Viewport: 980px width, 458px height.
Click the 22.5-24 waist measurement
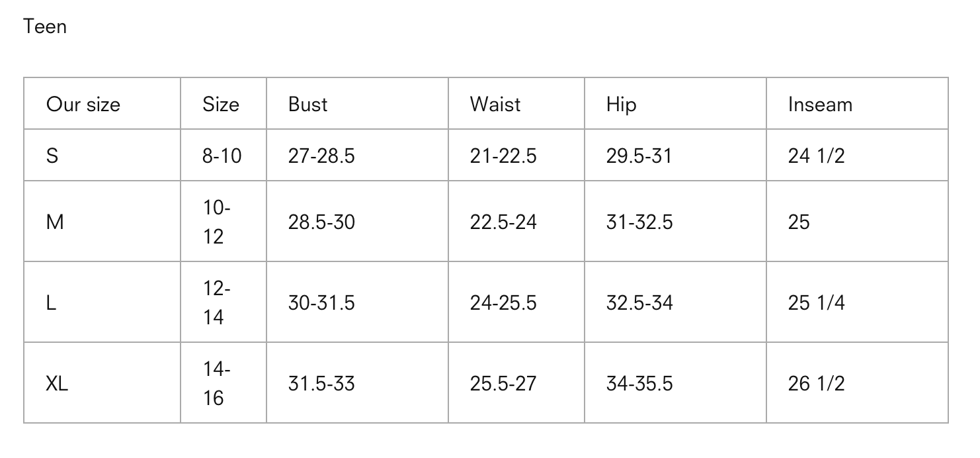coord(503,222)
